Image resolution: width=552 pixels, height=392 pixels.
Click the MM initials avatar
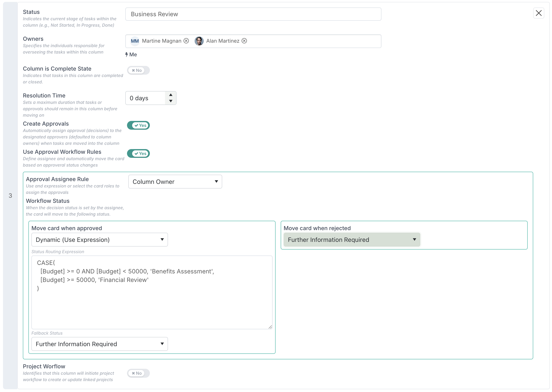click(134, 41)
